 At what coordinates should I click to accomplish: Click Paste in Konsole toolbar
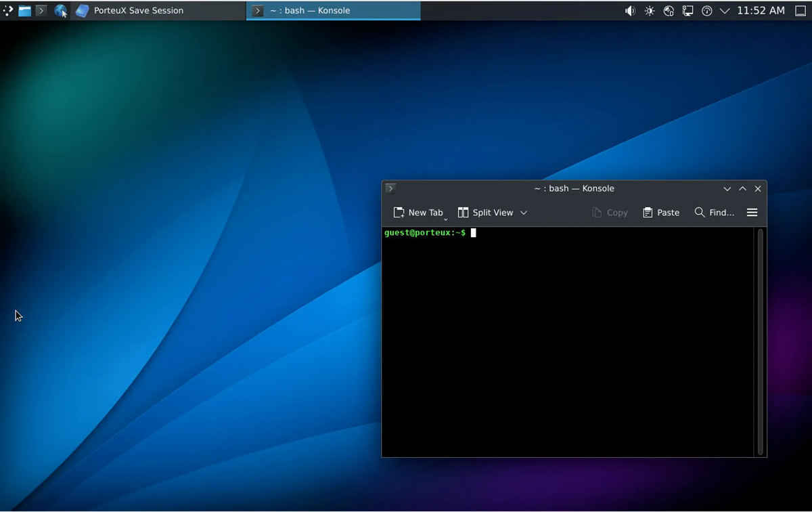pos(660,213)
